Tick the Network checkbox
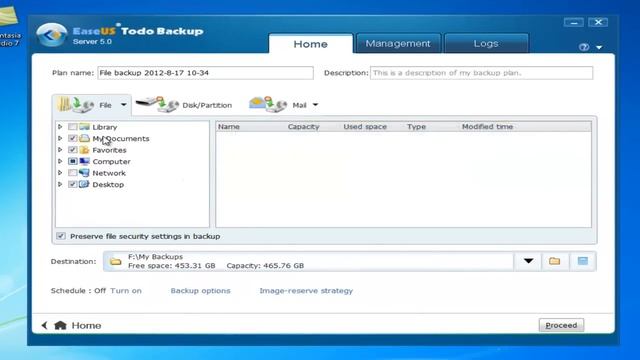Screen dimensions: 640x360 click(x=72, y=173)
